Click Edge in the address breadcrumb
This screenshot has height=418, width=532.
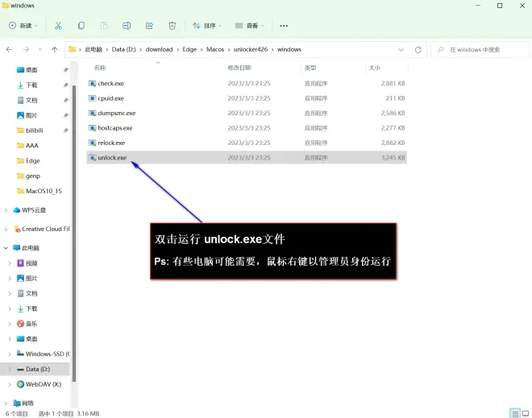[x=189, y=49]
